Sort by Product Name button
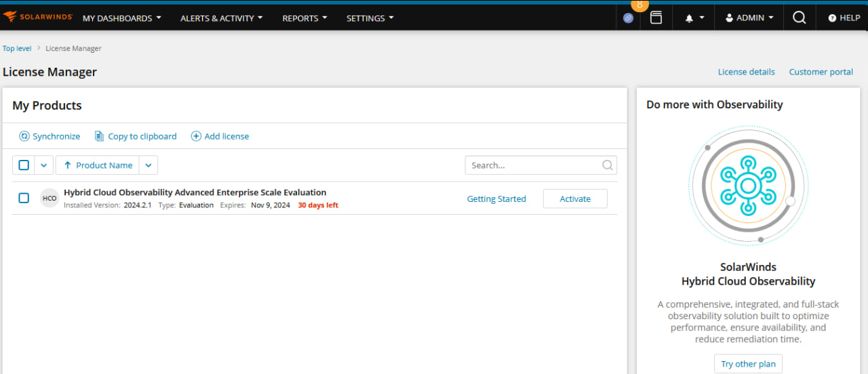868x374 pixels. [98, 165]
